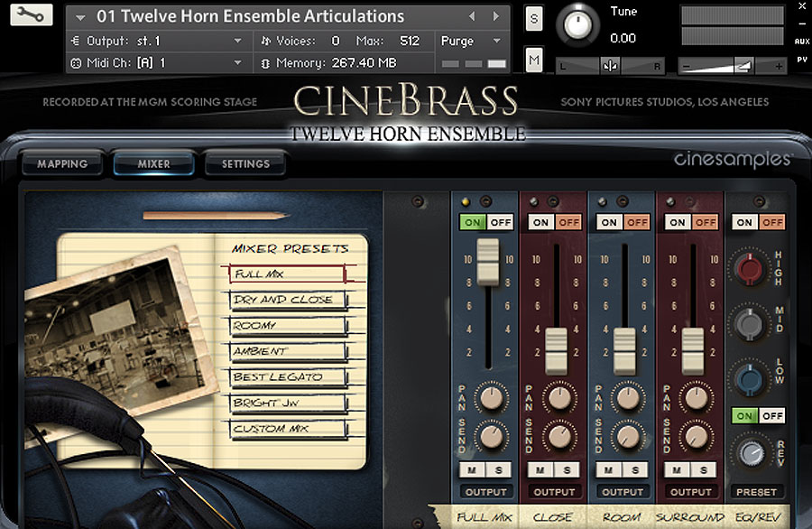The image size is (812, 529).
Task: Switch to the SETTINGS tab
Action: click(x=245, y=163)
